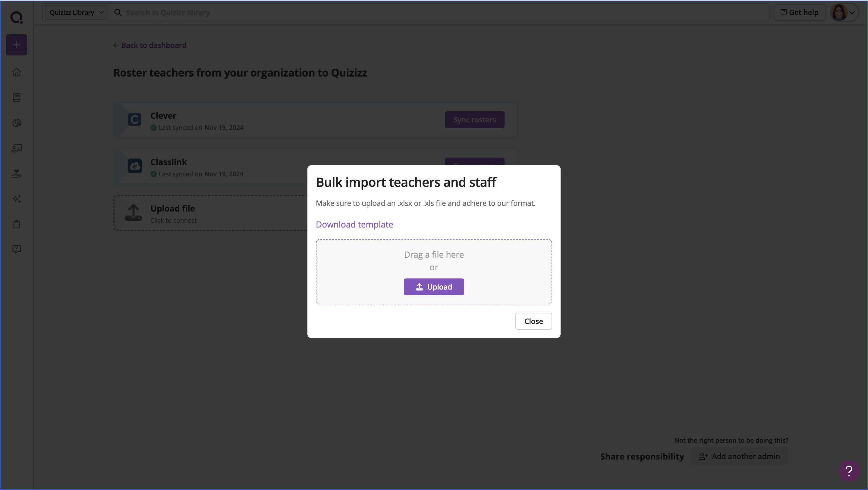Viewport: 868px width, 490px height.
Task: Click the Clever title text
Action: tap(163, 116)
